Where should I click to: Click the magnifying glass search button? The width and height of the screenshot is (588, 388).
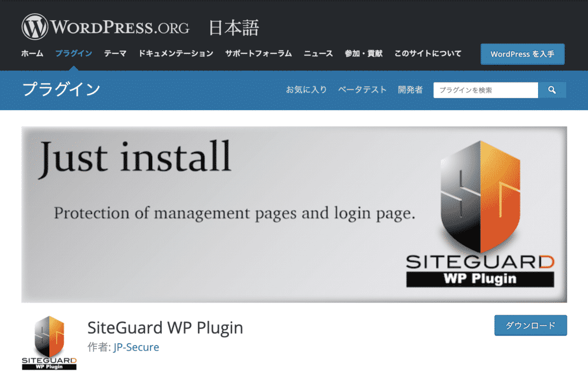tap(552, 90)
